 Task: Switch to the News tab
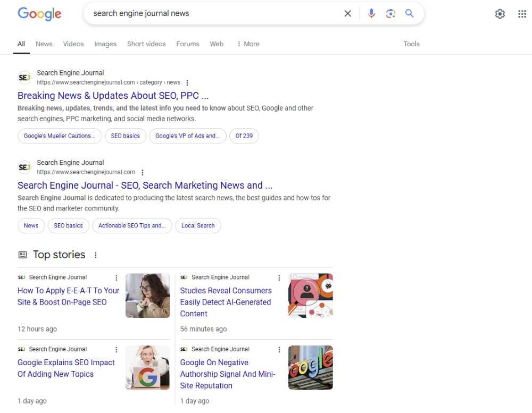click(x=44, y=44)
